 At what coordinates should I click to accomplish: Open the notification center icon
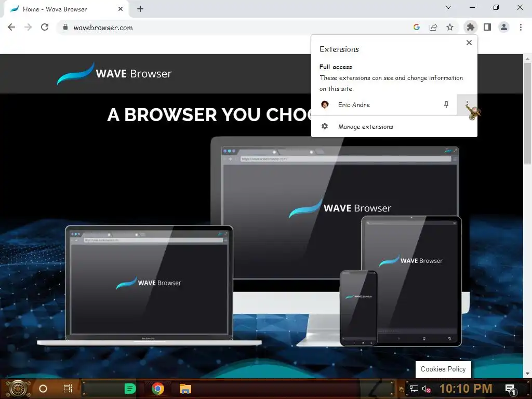click(511, 389)
